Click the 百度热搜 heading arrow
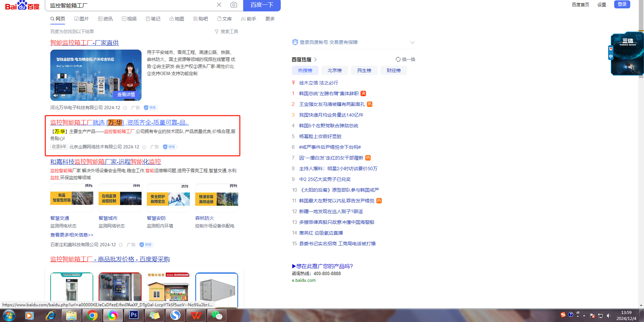This screenshot has height=322, width=644. 316,59
